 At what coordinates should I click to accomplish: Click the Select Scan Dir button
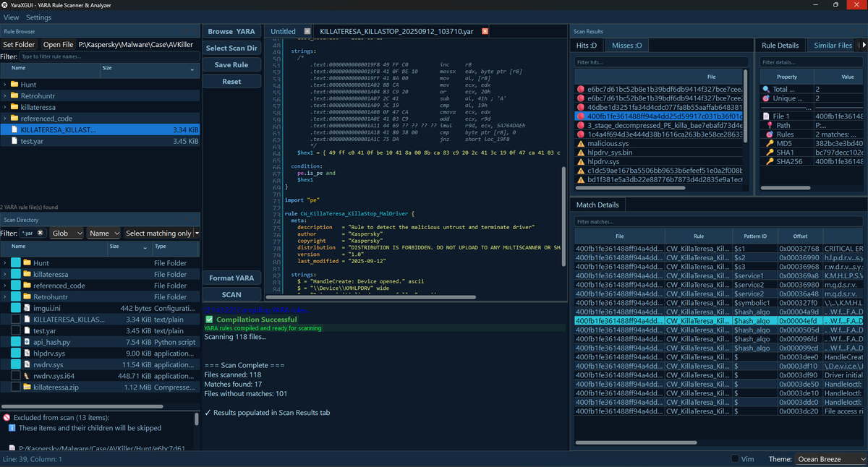coord(231,48)
